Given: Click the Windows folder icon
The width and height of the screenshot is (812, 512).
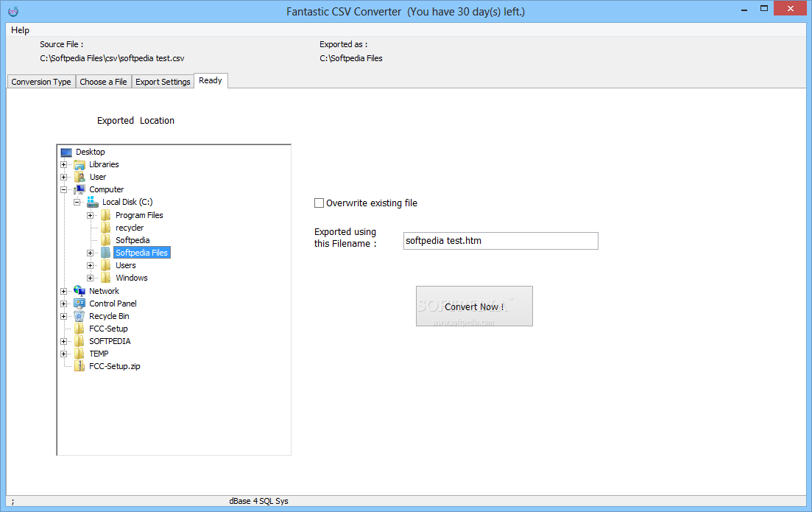Looking at the screenshot, I should coord(106,278).
